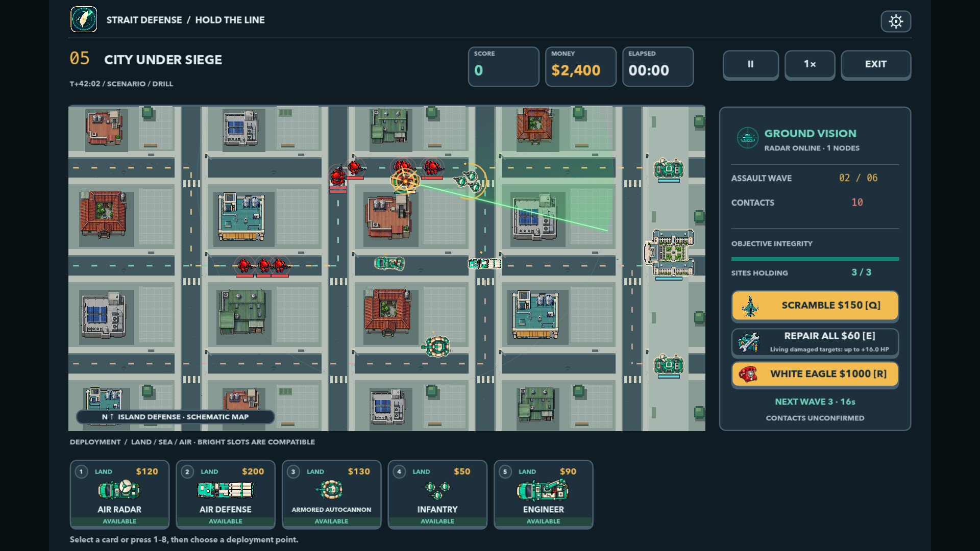Click the wrench icon on Repair All
Screen dimensions: 980x551
pos(749,342)
